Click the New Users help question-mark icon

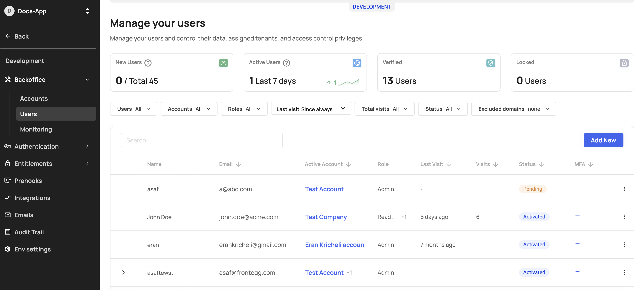coord(148,63)
